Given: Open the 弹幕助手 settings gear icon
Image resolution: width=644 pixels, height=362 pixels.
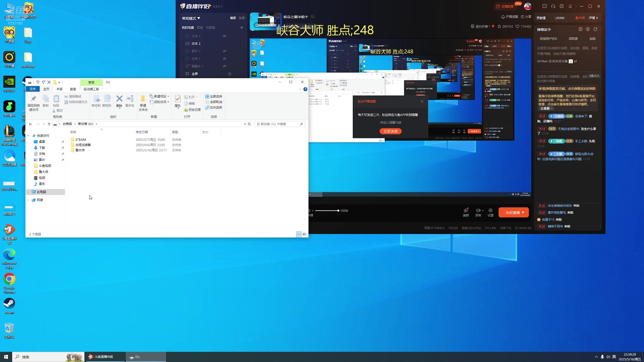Looking at the screenshot, I should click(588, 29).
